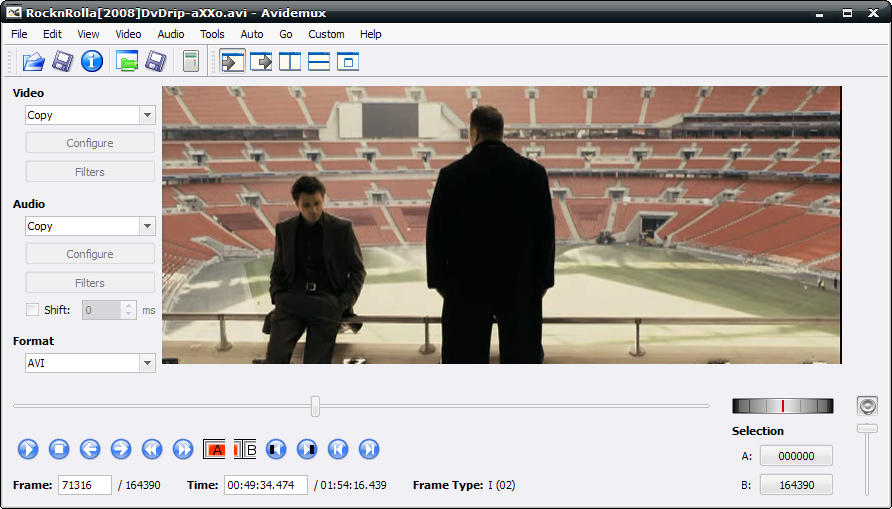
Task: Open the Help menu
Action: click(x=370, y=34)
